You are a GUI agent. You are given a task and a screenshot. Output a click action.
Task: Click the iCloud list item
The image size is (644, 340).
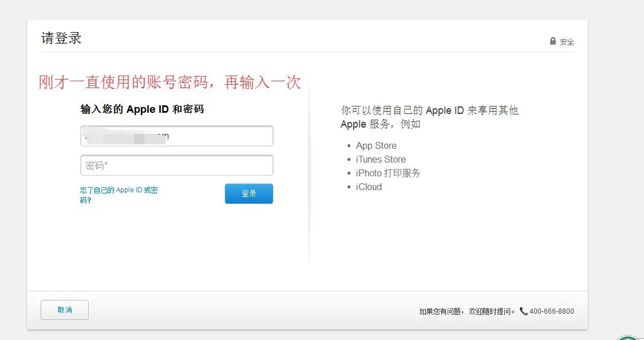point(369,187)
